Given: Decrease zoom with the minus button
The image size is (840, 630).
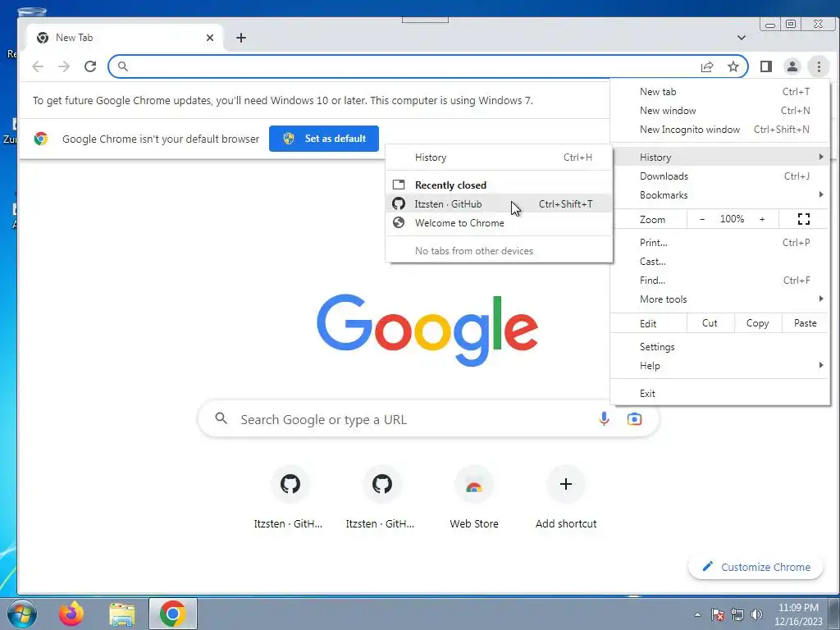Looking at the screenshot, I should 702,219.
